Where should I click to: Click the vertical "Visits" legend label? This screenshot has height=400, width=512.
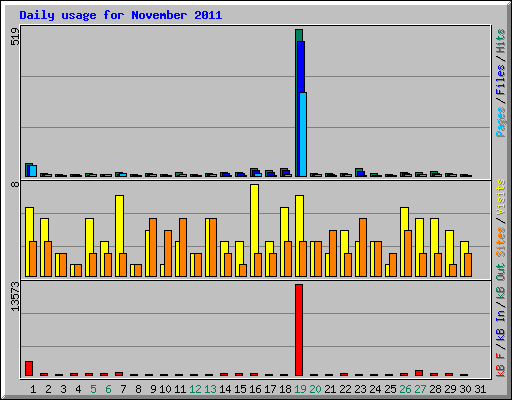(501, 197)
